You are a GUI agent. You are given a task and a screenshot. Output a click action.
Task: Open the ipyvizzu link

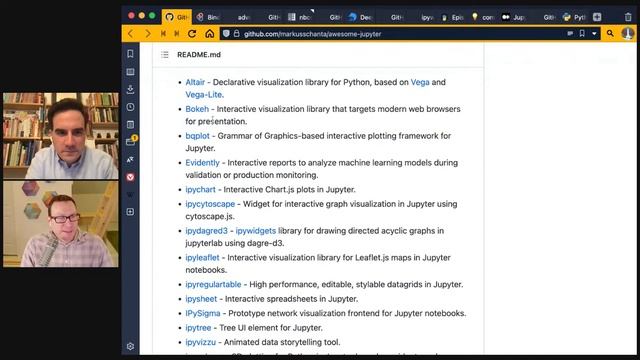pyautogui.click(x=200, y=342)
